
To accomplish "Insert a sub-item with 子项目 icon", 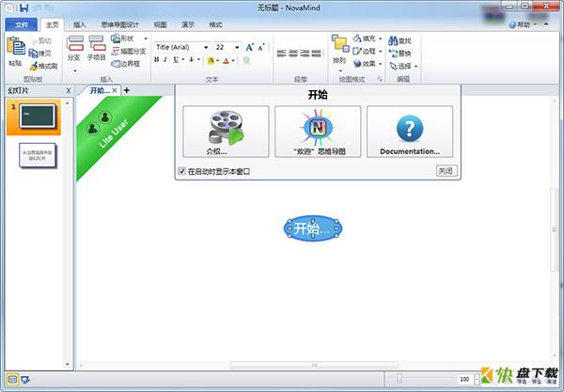I will coord(97,43).
